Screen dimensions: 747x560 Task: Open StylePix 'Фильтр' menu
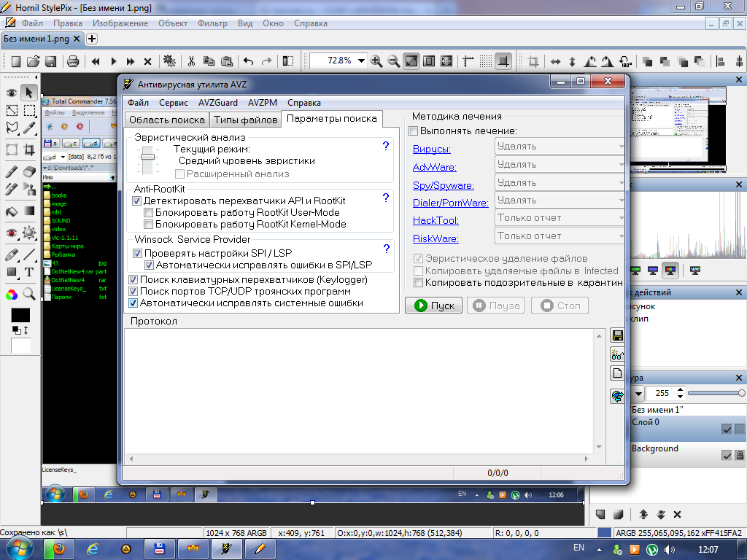coord(212,23)
